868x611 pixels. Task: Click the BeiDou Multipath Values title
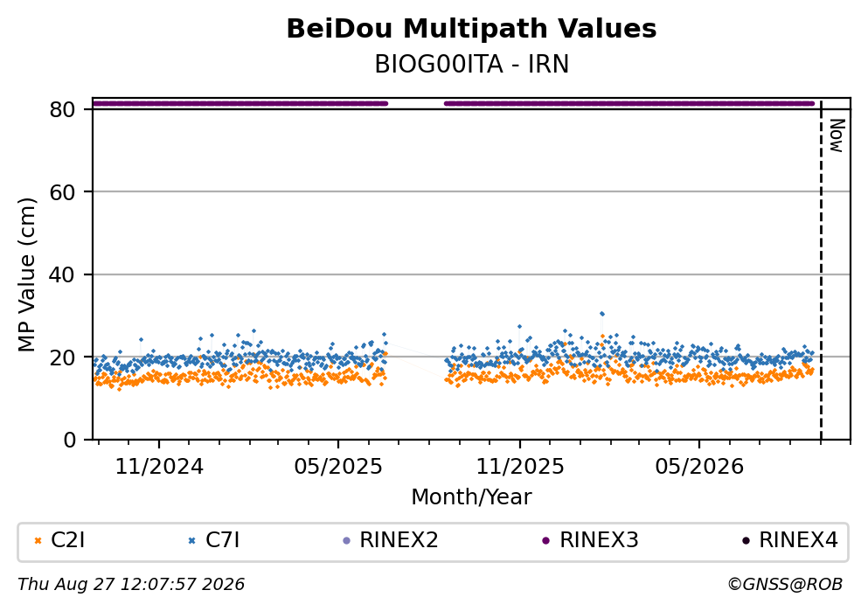pyautogui.click(x=472, y=29)
